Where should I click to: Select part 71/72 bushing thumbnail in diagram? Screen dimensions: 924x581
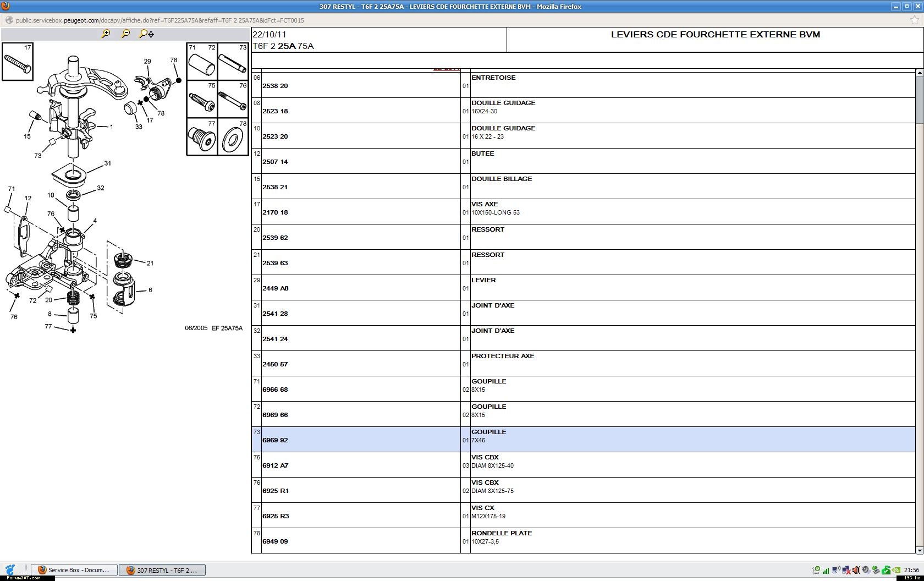coord(202,62)
